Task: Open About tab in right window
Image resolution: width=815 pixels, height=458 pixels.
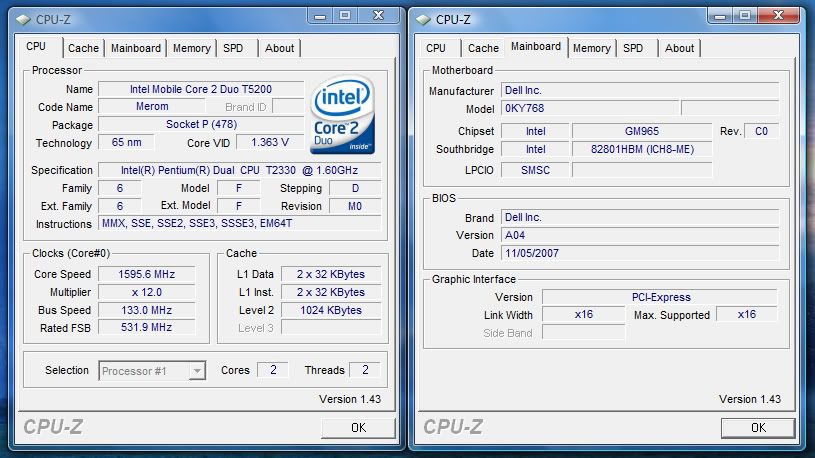Action: point(679,48)
